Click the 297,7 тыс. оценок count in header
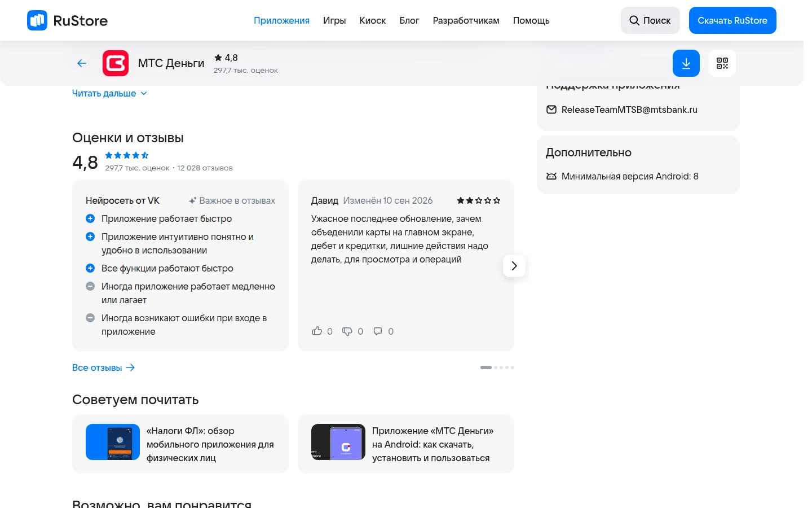This screenshot has height=508, width=812. 246,71
